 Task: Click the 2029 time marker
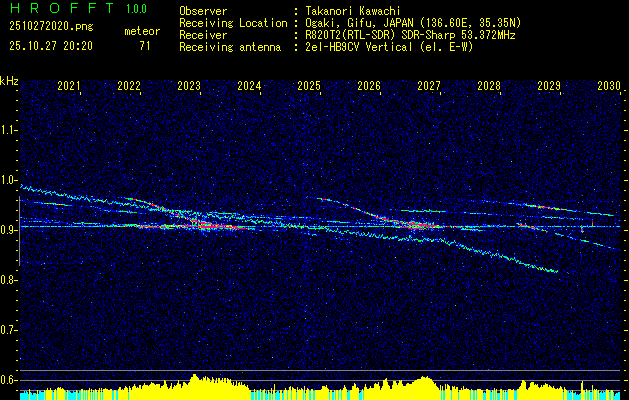549,85
